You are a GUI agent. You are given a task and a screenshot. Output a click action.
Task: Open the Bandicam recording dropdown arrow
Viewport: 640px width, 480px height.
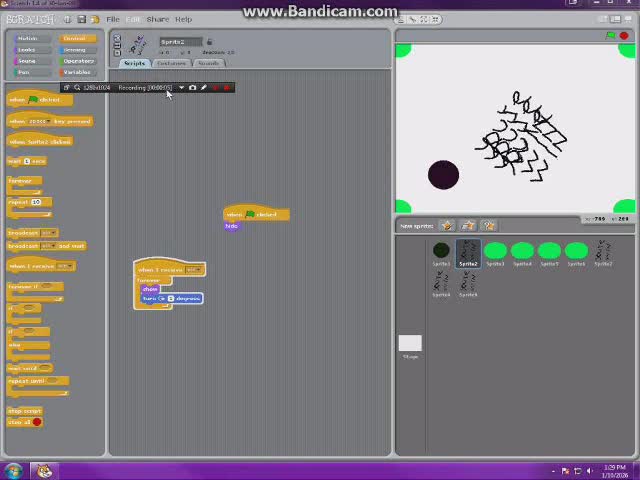point(181,87)
